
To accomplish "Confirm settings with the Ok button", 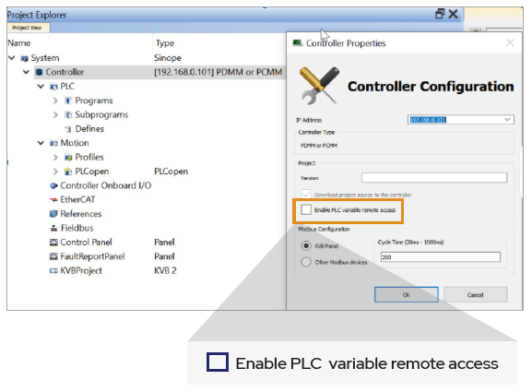I will pyautogui.click(x=406, y=294).
